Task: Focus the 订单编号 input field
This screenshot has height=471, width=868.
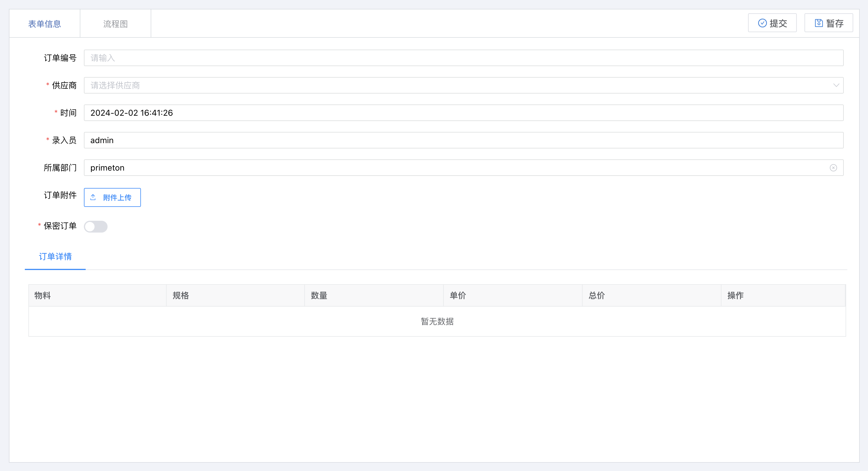Action: click(463, 58)
